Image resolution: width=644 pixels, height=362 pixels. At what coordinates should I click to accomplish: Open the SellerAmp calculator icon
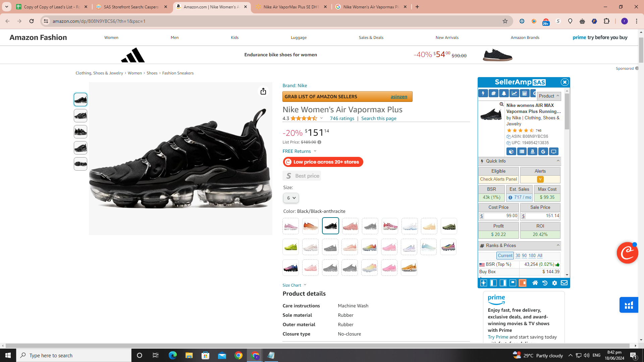click(x=525, y=94)
